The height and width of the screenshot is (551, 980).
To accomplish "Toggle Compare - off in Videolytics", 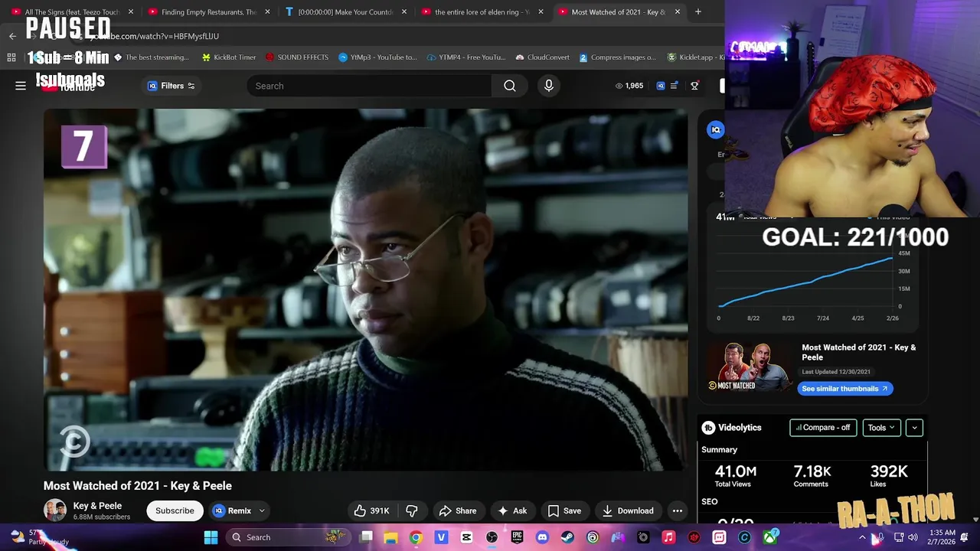I will point(823,428).
